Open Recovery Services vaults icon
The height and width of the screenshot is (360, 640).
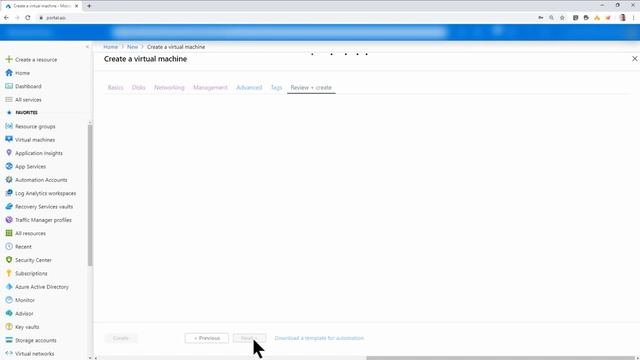[x=9, y=207]
